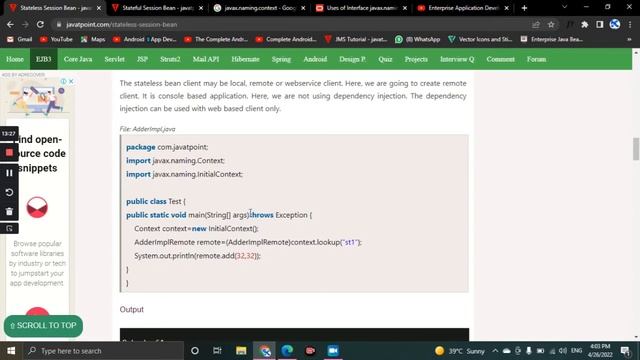
Task: Open the browser side panel icon
Action: click(600, 24)
